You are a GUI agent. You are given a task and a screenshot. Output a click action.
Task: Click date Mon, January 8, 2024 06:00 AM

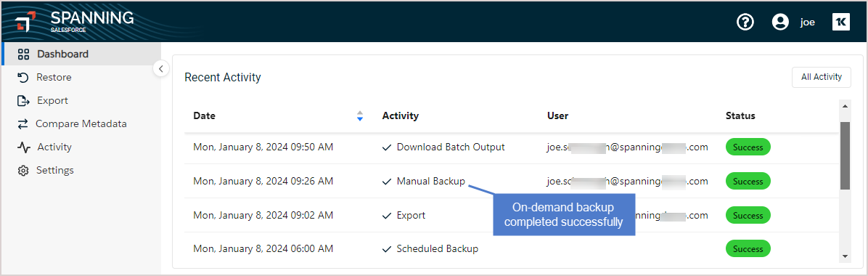pyautogui.click(x=263, y=249)
